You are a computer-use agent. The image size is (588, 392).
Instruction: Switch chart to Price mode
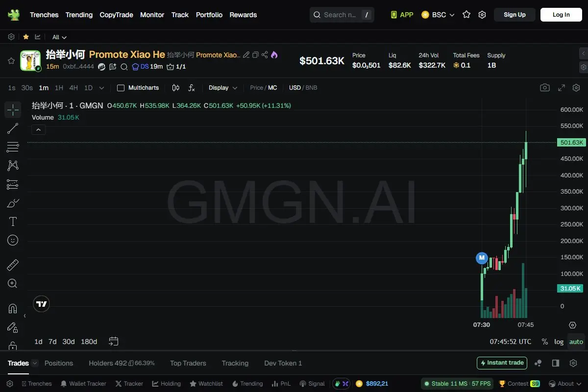[x=257, y=88]
